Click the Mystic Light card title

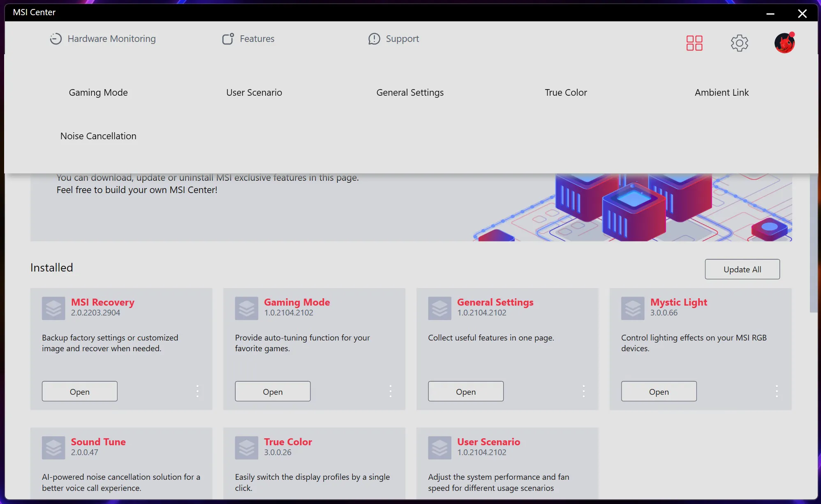(x=678, y=302)
